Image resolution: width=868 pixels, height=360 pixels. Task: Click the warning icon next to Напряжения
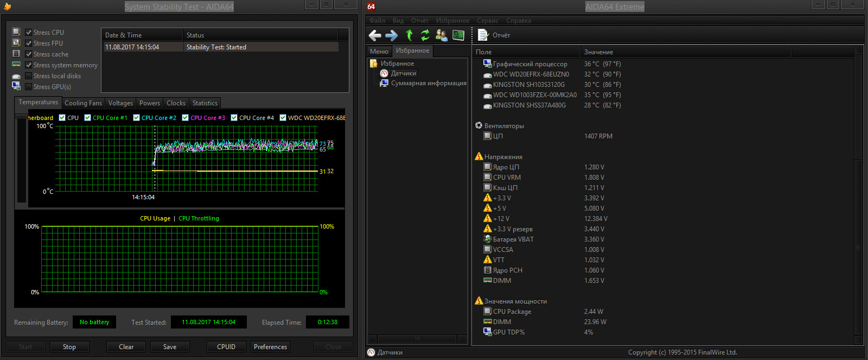pyautogui.click(x=478, y=156)
